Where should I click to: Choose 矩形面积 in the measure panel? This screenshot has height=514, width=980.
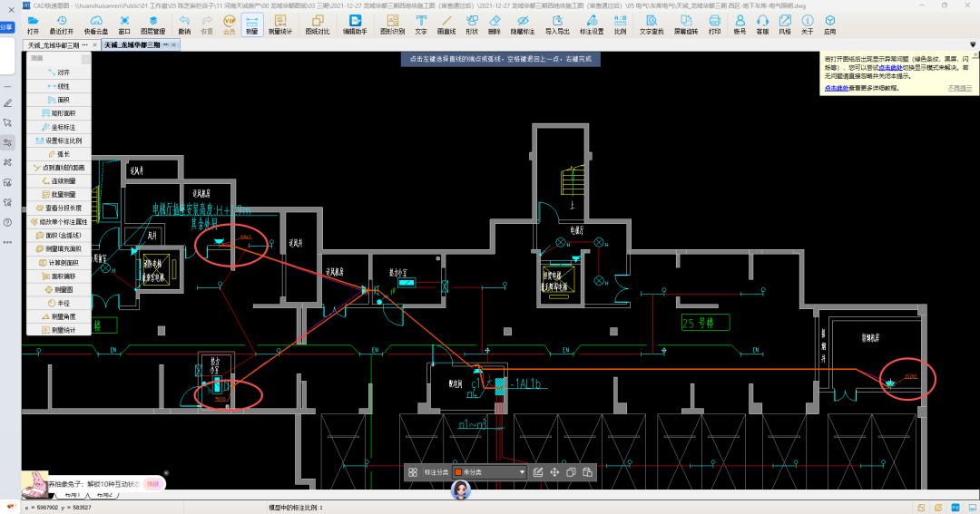coord(59,113)
